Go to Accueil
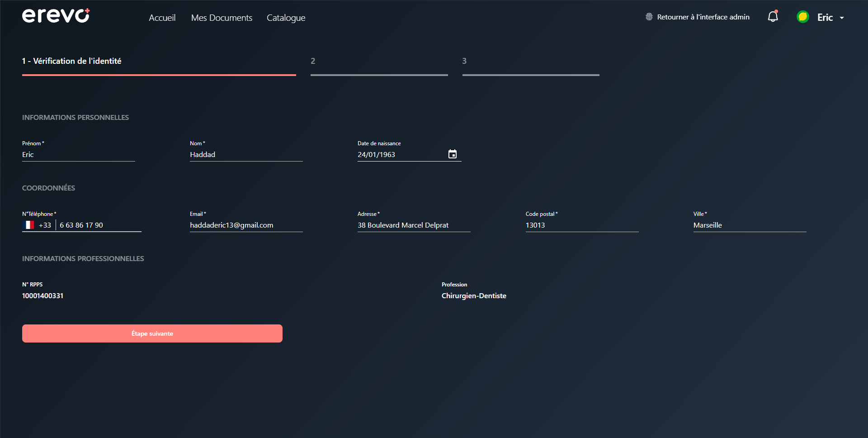Screen dimensions: 868x438 pos(162,18)
